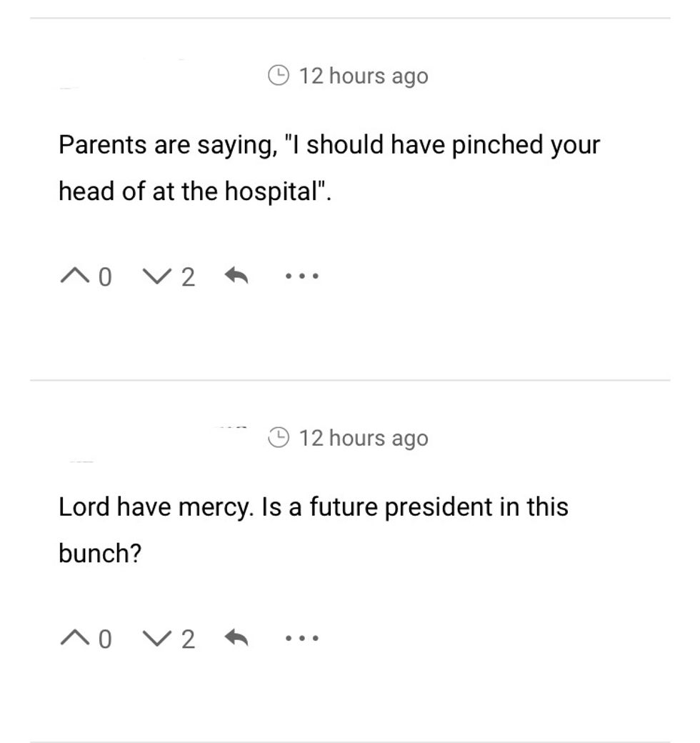Click downvote count 2 on "Lord have mercy" comment

click(x=187, y=639)
